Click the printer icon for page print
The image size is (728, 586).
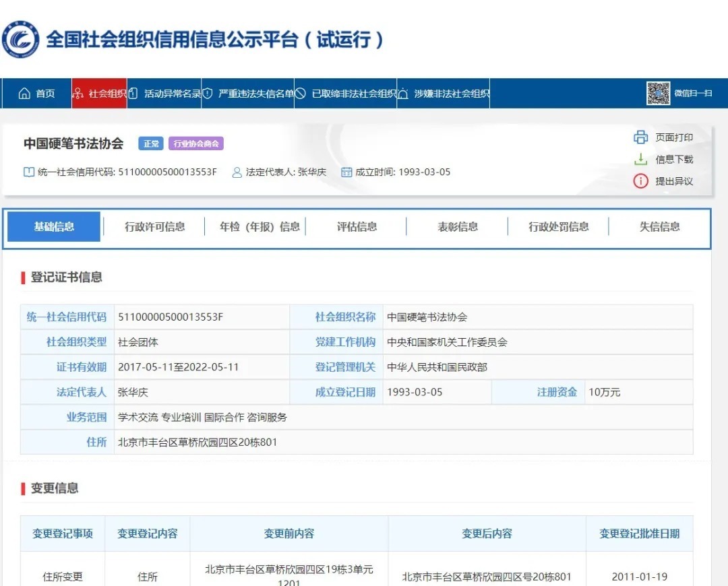click(640, 137)
